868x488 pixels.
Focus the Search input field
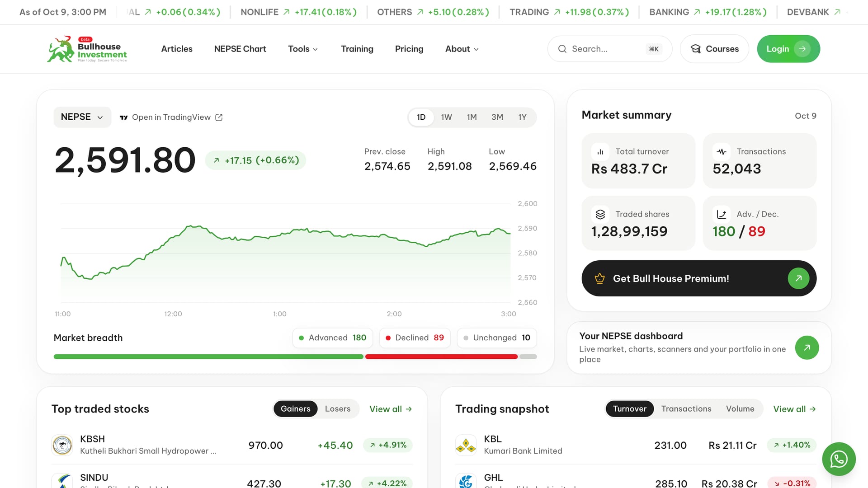pos(610,49)
